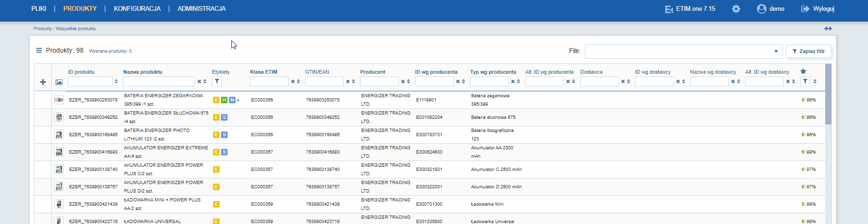Sort by Nazwa produktu using sort arrows
Screen dimensions: 868x224
205,82
